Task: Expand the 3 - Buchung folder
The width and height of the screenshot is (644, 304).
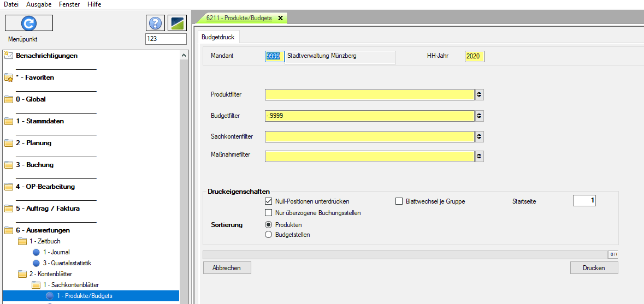Action: tap(8, 165)
